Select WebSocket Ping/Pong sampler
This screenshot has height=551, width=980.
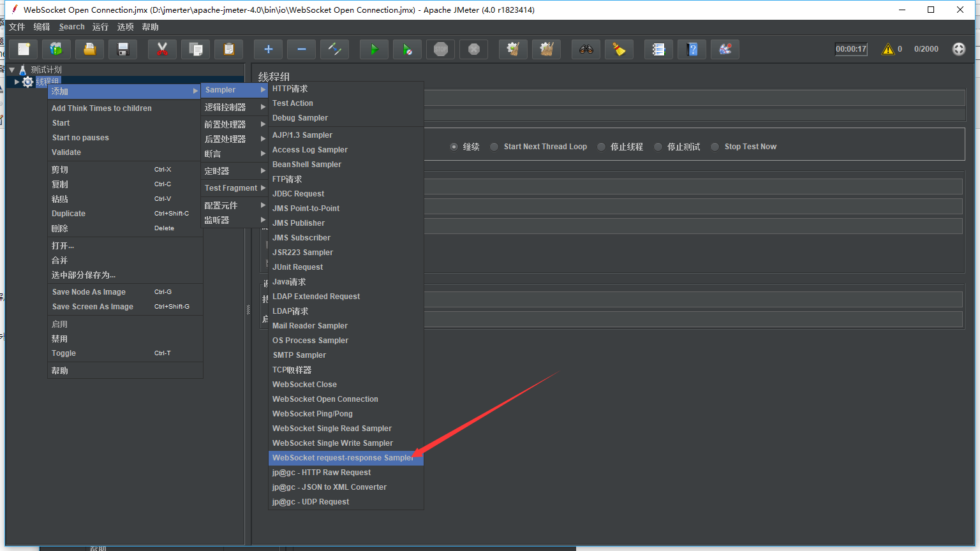tap(346, 414)
